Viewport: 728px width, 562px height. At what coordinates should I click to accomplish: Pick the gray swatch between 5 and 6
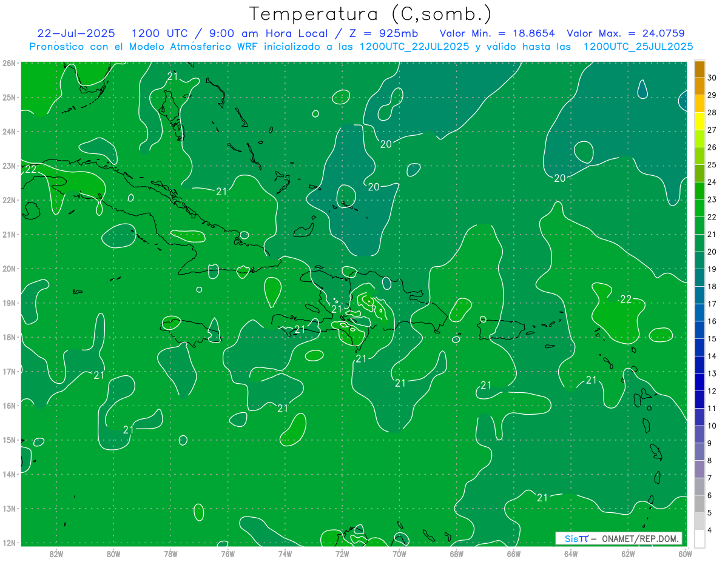coord(699,504)
